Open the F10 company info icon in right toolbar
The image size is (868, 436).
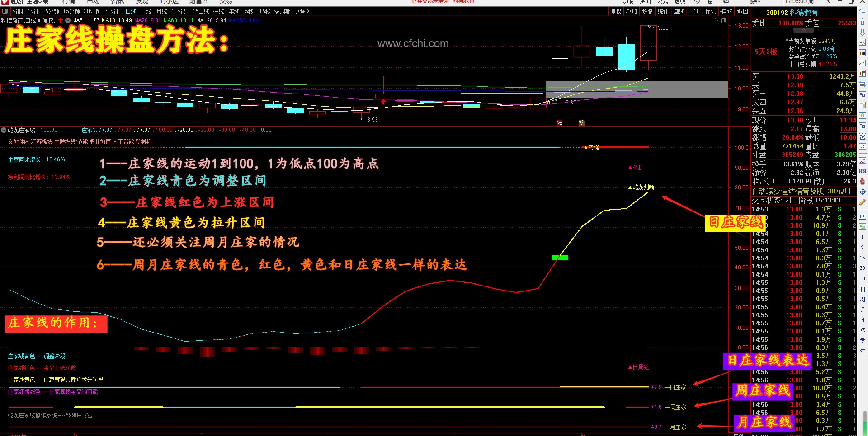pos(863,95)
